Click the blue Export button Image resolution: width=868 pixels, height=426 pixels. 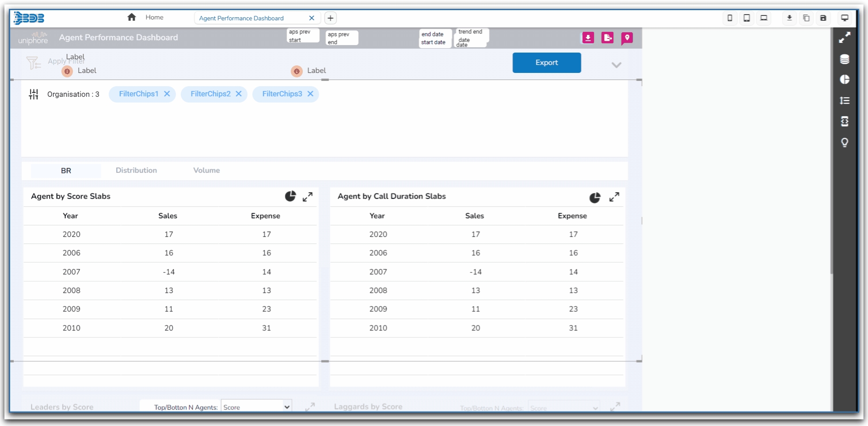(x=546, y=63)
